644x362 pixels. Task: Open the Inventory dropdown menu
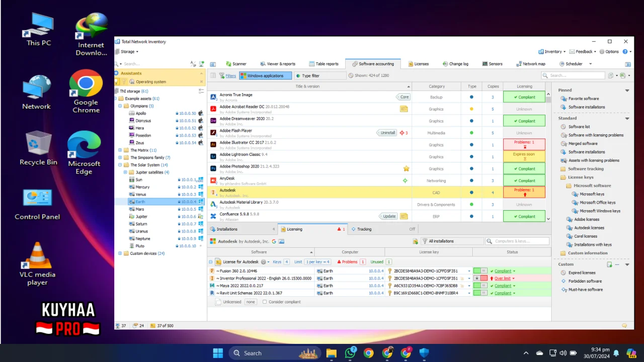(x=552, y=51)
